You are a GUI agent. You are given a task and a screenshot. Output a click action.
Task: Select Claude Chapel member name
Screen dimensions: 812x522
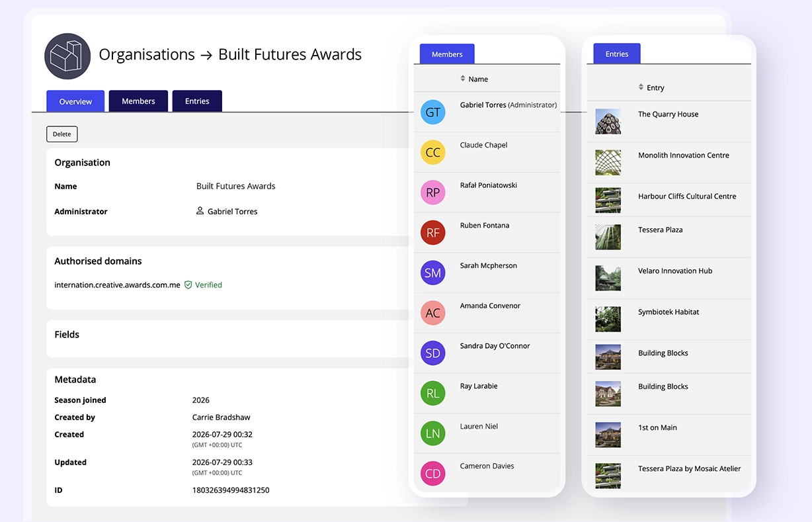483,145
